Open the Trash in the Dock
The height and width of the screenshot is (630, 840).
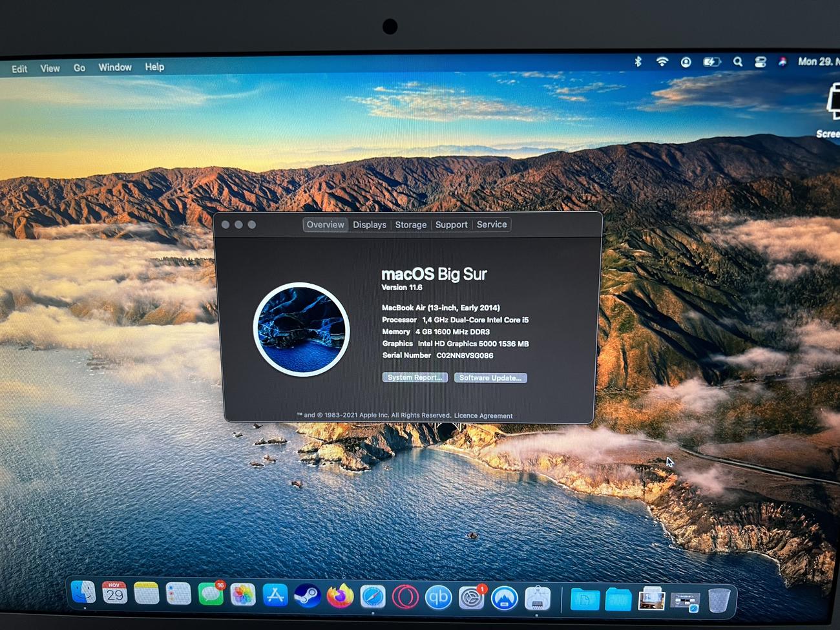[719, 601]
